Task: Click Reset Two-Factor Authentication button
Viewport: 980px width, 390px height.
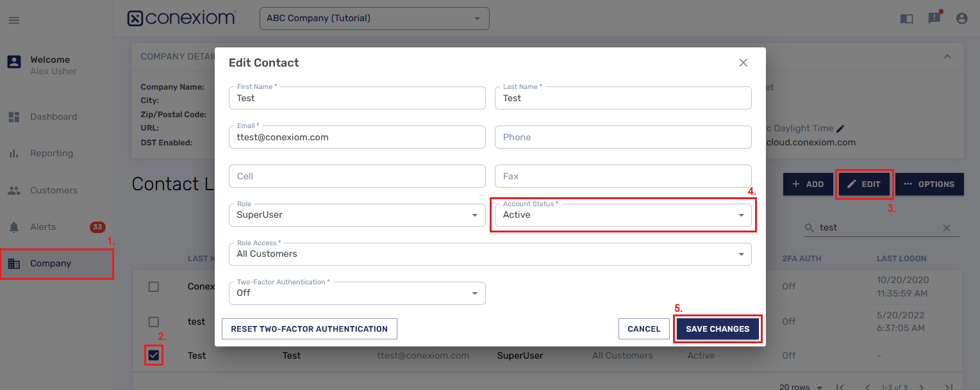Action: (x=309, y=329)
